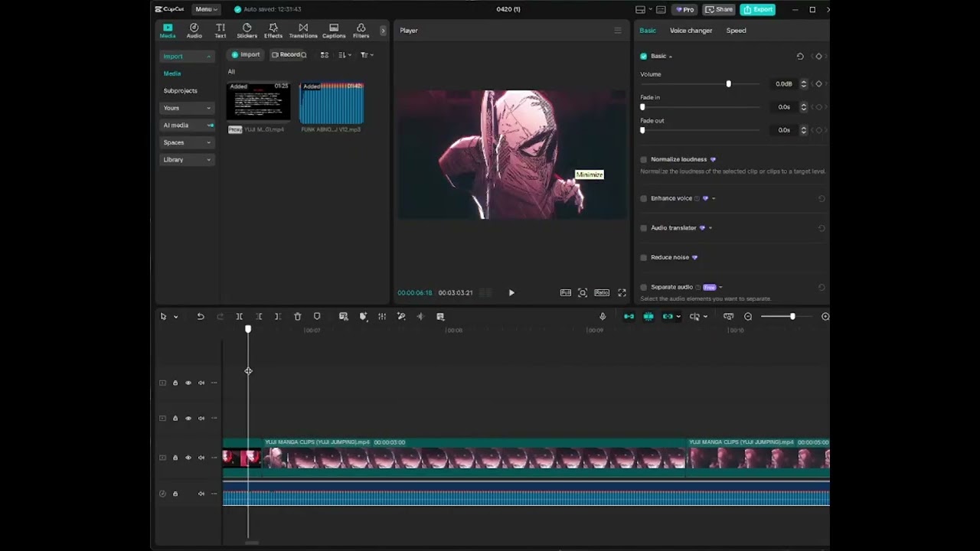Screen dimensions: 980x551
Task: Click the undo arrow in the timeline toolbar
Action: [x=201, y=316]
